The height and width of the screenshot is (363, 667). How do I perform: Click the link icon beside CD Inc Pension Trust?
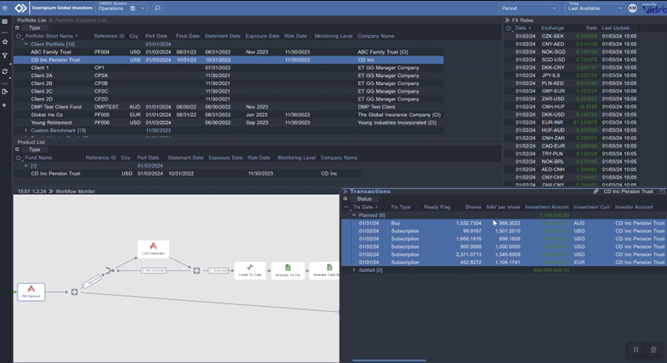(x=596, y=192)
